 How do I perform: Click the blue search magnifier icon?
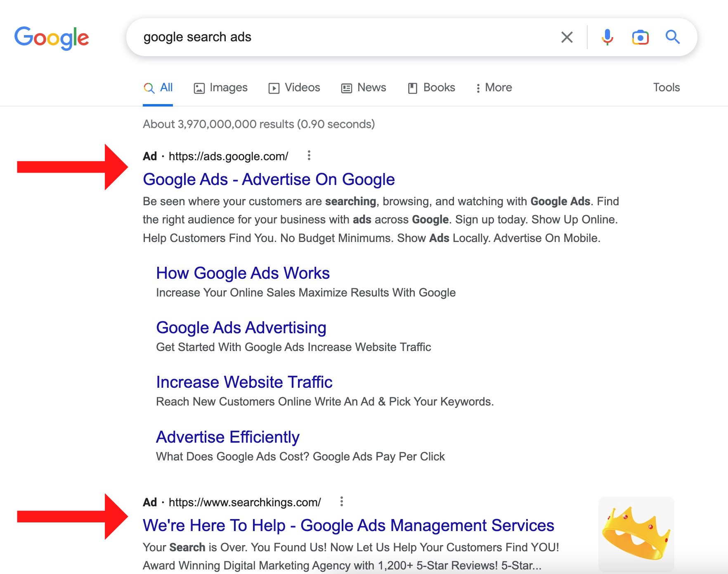[x=673, y=37]
